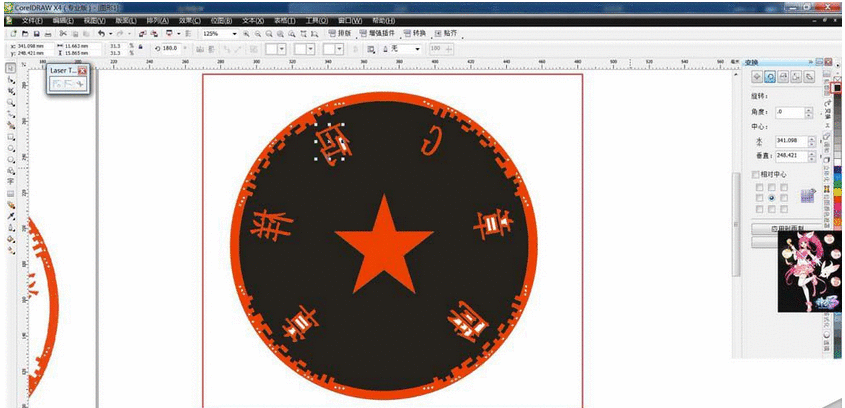Screen dimensions: 845x408
Task: Click the 转换 toolbar button
Action: point(415,33)
